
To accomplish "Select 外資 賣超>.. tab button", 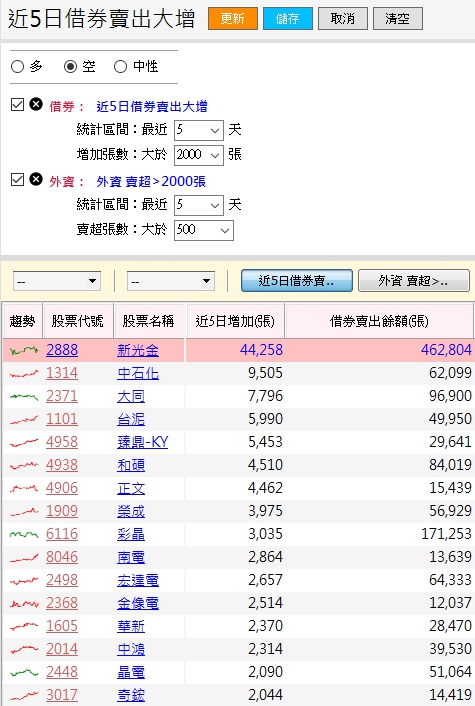I will pyautogui.click(x=414, y=281).
